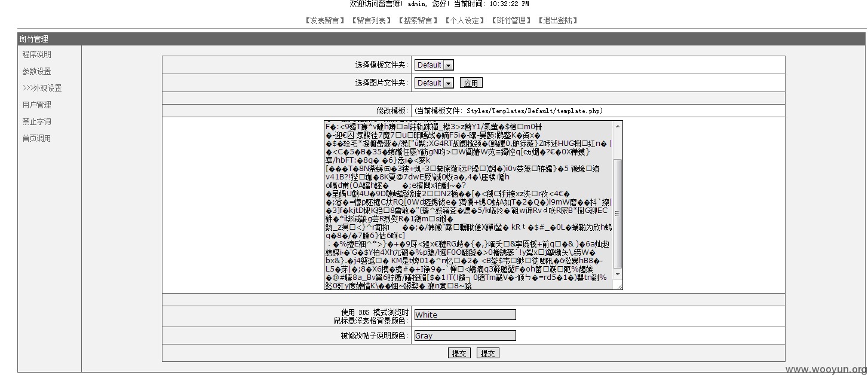Click the welcome message with current time
Screen dimensions: 868x375
point(439,4)
